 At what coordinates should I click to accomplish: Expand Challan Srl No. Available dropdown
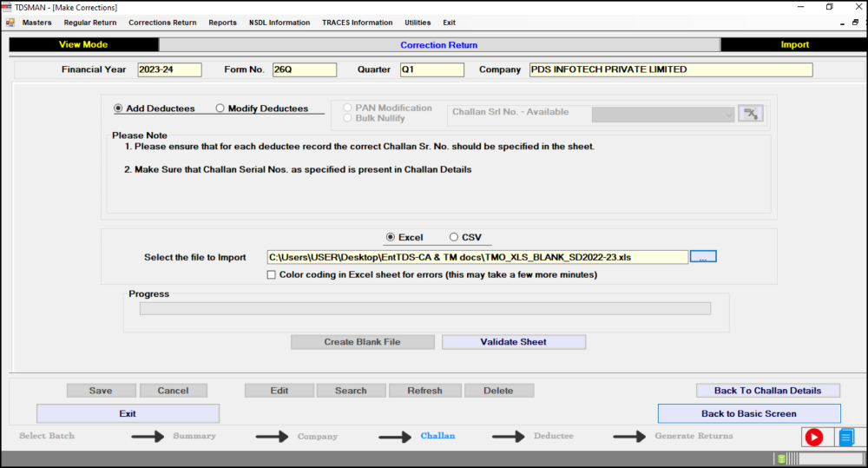(728, 115)
